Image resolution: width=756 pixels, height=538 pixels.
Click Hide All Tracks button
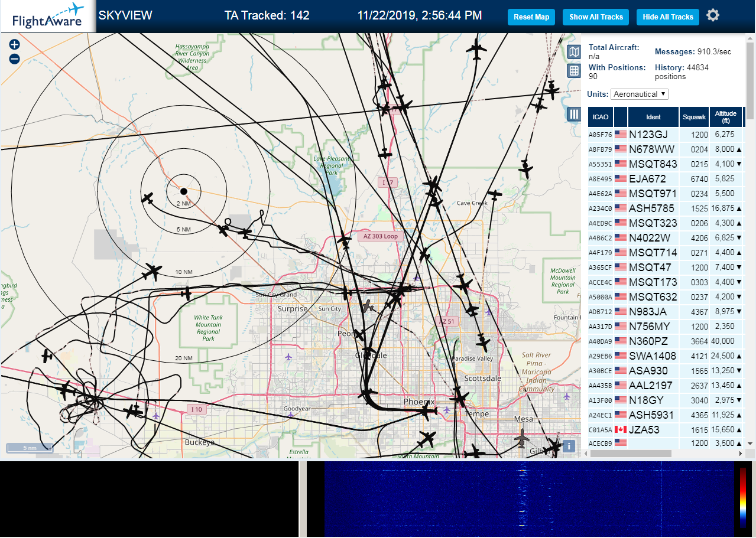pos(668,17)
